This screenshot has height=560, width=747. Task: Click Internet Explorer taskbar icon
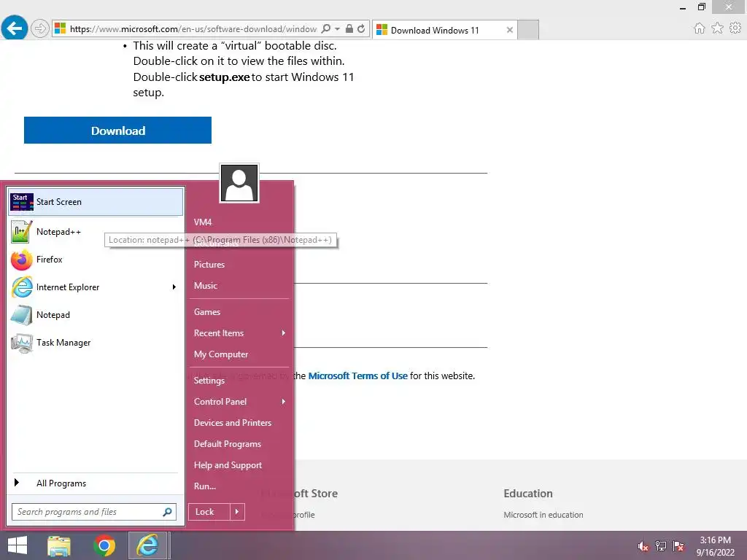(148, 545)
